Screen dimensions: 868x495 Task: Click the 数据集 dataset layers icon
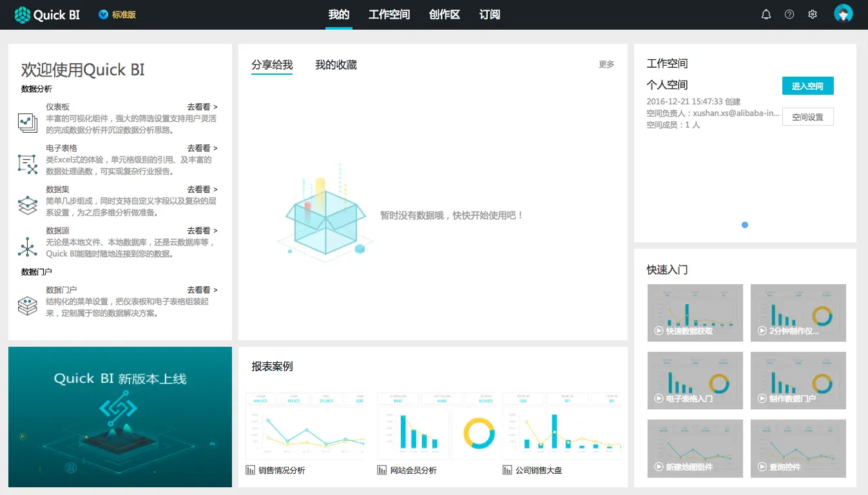pyautogui.click(x=28, y=205)
